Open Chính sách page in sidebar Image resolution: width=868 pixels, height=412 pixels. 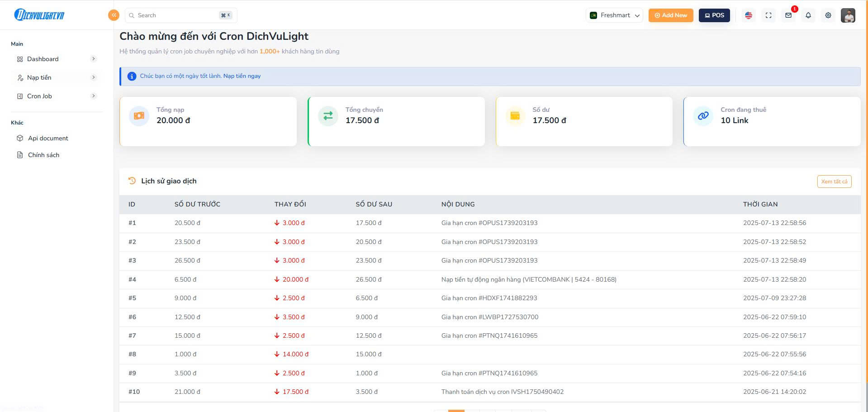tap(43, 155)
